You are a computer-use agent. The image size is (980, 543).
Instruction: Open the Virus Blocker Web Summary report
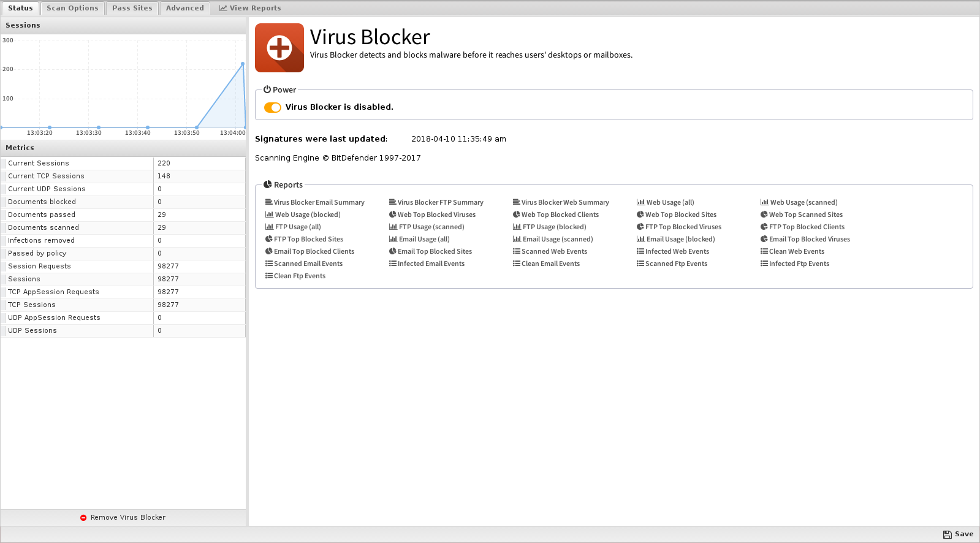561,202
